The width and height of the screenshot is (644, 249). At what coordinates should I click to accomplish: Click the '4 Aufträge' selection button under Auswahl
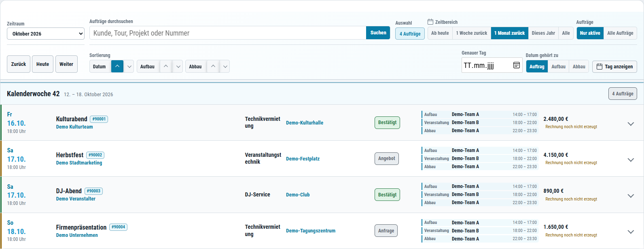[x=410, y=34]
